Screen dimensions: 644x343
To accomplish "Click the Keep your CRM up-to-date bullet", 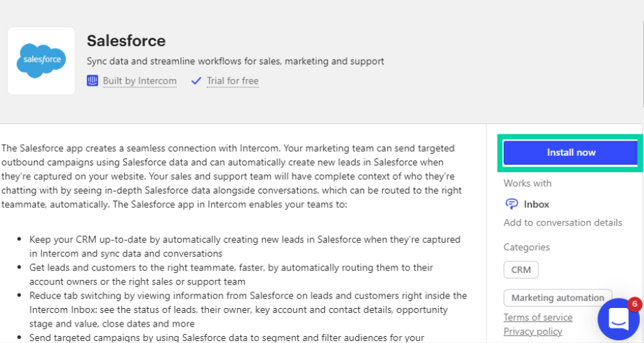I will 245,246.
